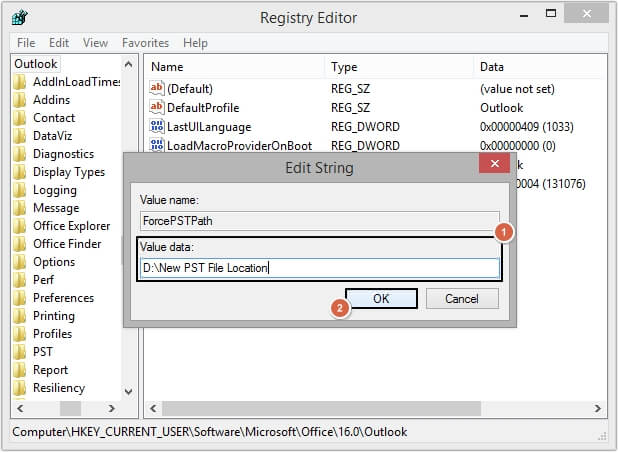
Task: Click the Preferences folder icon
Action: [19, 298]
